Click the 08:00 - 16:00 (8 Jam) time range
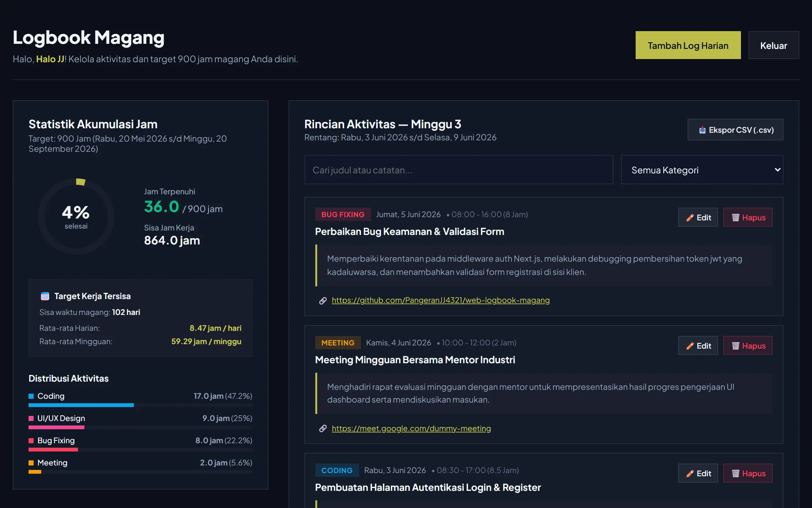 (x=489, y=214)
